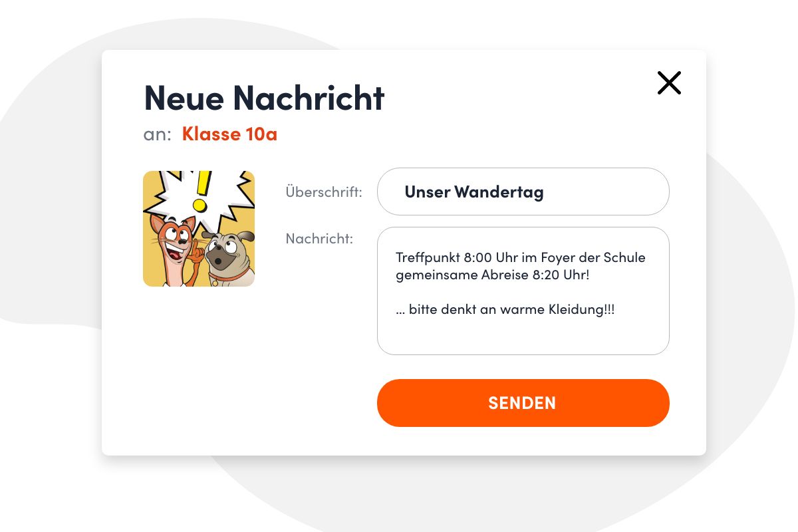Viewport: 798px width, 532px height.
Task: Click the yellow exclamation mark in the picture
Action: (200, 190)
